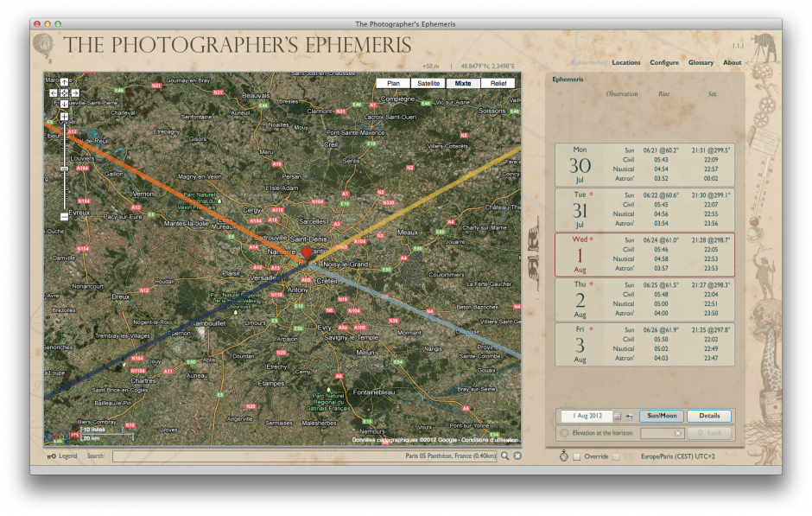Screen dimensions: 812x516
Task: Zoom out using the minus button
Action: [x=64, y=217]
